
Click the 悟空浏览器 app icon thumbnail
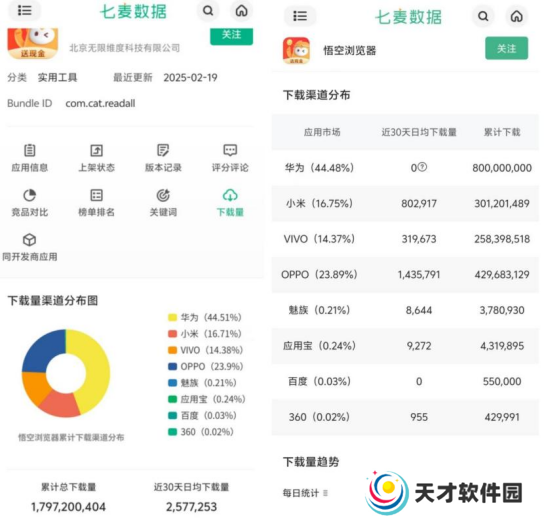tap(296, 51)
